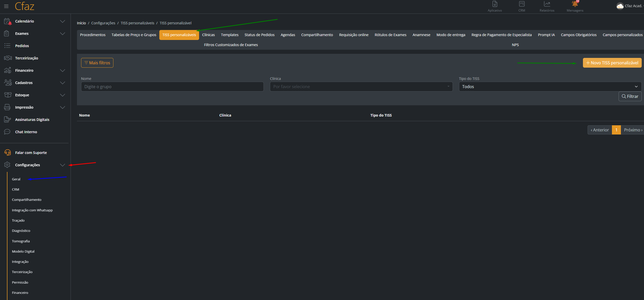Focus the Nome 'Digite o grupo' field
The image size is (644, 300).
pos(172,87)
